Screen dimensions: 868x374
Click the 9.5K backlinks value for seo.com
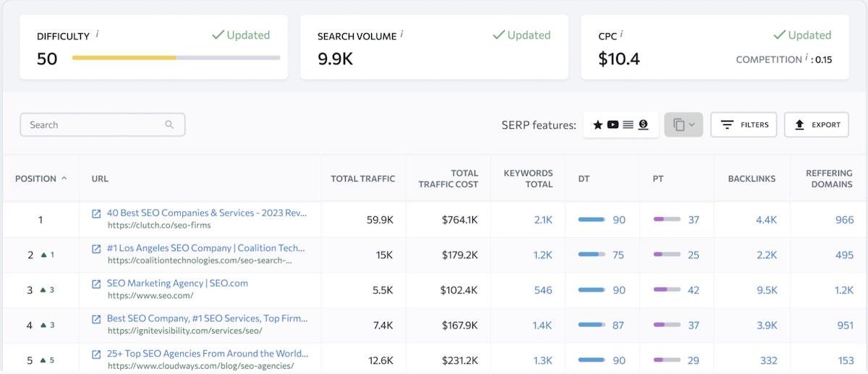766,290
